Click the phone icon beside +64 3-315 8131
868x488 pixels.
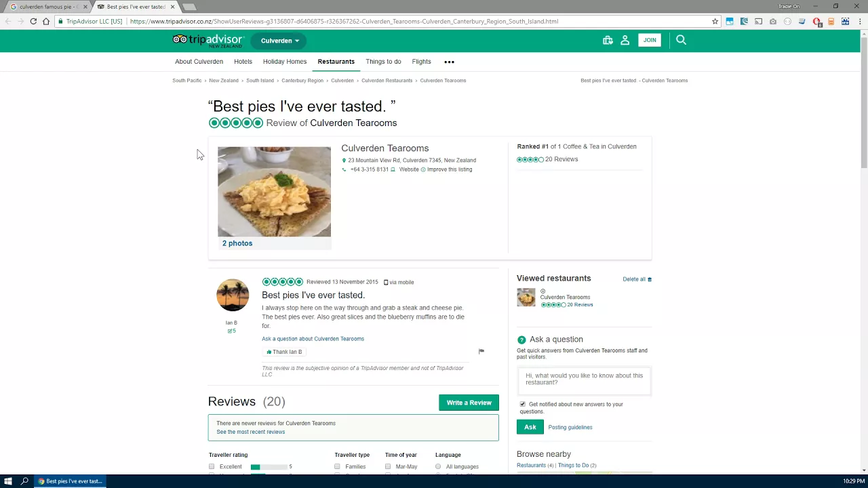coord(344,169)
